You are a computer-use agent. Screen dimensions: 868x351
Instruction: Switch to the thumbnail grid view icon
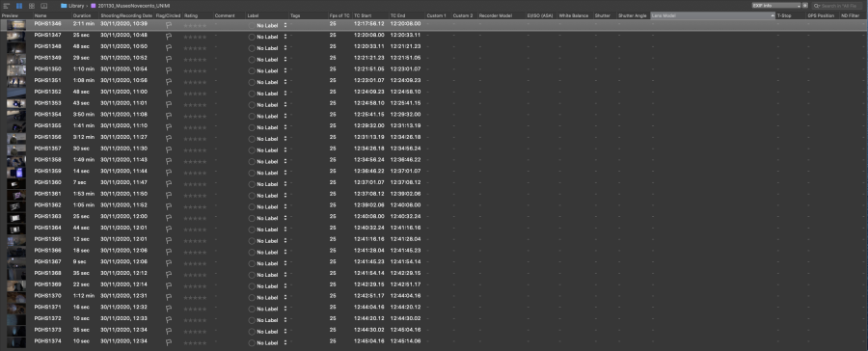(x=32, y=6)
